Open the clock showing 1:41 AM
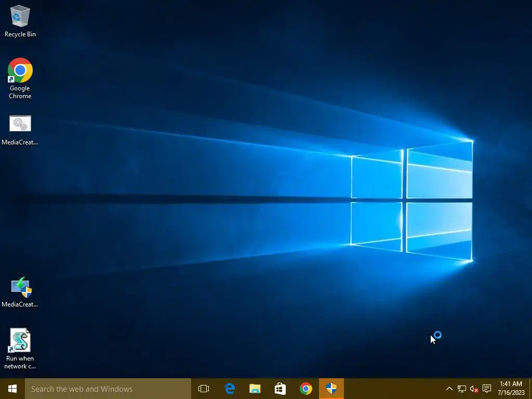This screenshot has height=399, width=532. point(511,389)
